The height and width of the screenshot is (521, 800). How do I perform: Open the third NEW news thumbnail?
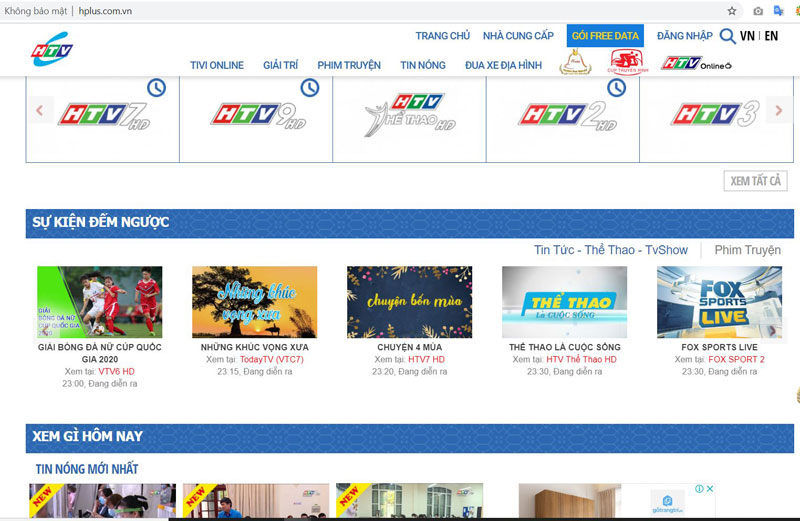[x=409, y=501]
